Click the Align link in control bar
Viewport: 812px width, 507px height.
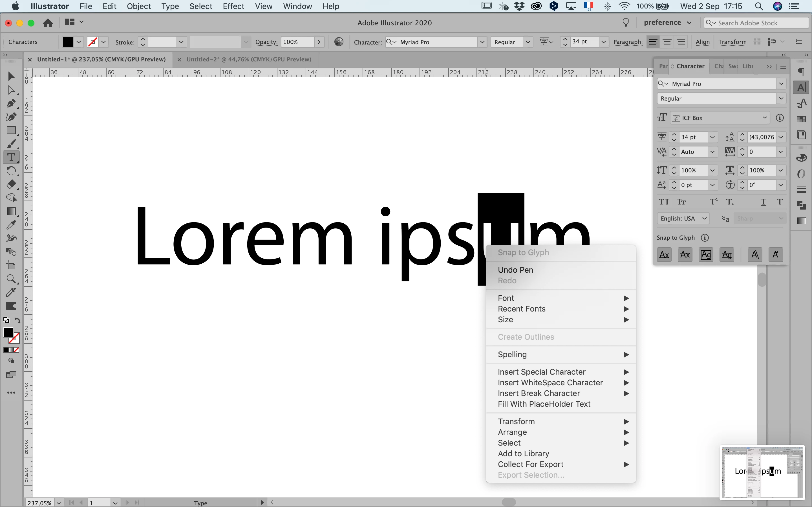click(702, 42)
